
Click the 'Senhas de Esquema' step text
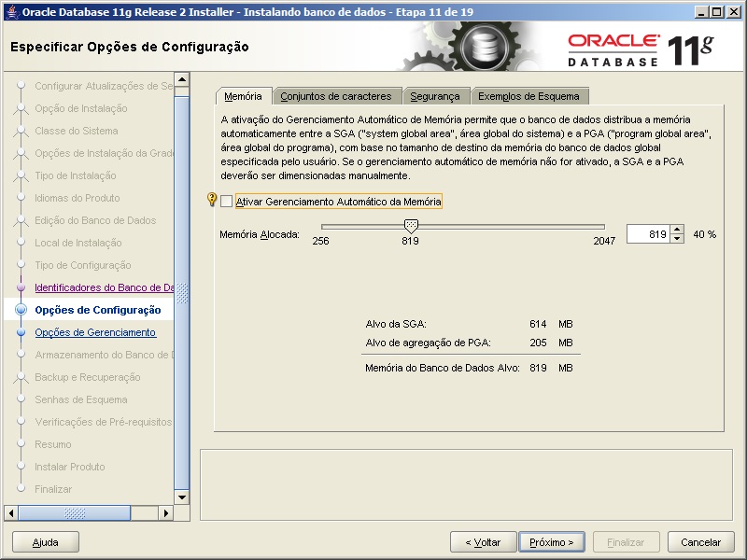[81, 399]
